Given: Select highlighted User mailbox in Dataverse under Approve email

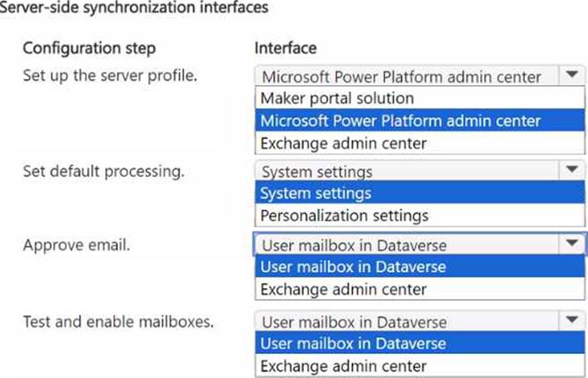Looking at the screenshot, I should pos(353,267).
